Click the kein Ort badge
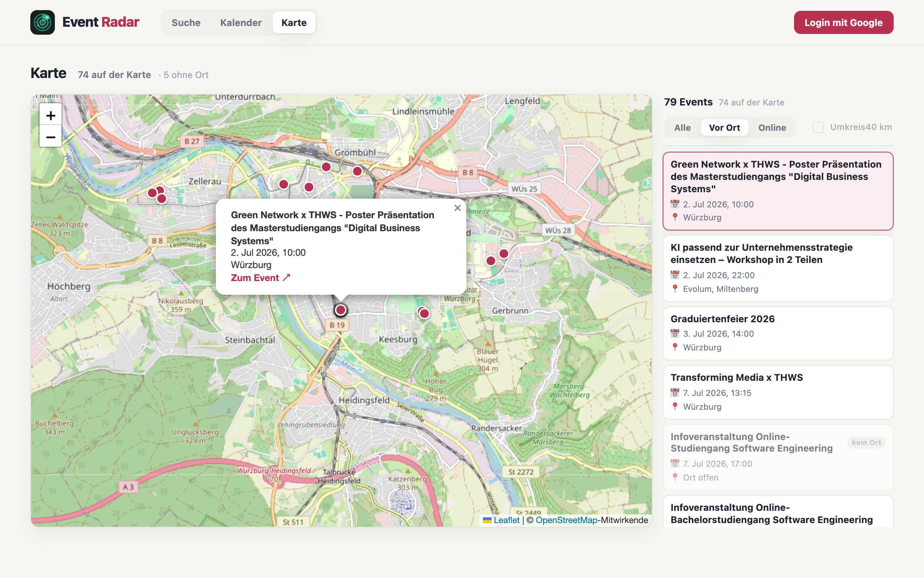Viewport: 924px width, 578px height. click(x=866, y=442)
